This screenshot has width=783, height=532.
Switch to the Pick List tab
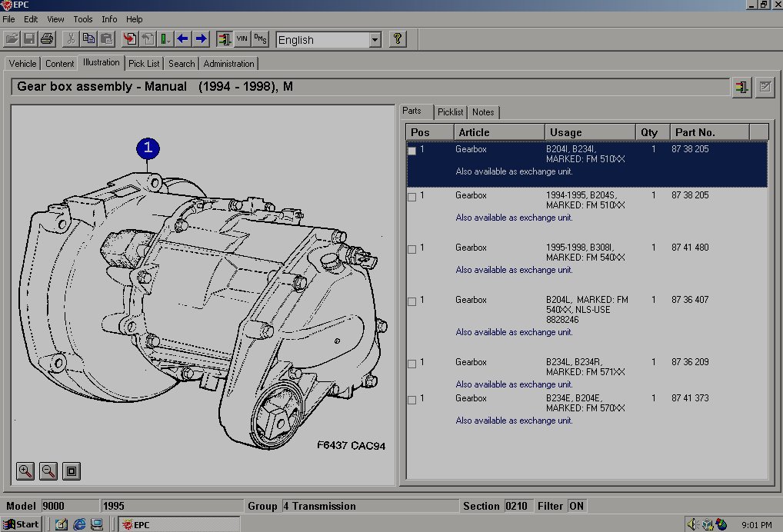tap(144, 64)
